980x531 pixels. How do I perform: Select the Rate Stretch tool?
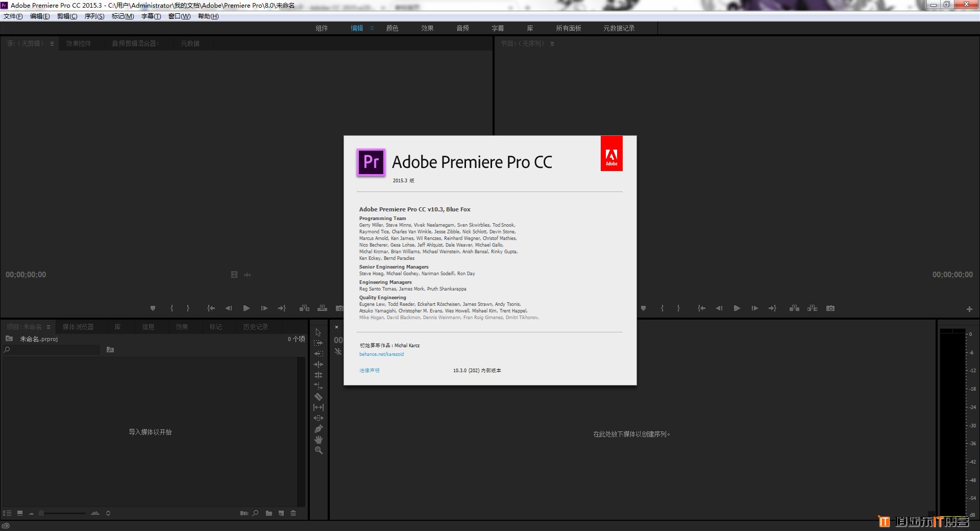pos(318,386)
